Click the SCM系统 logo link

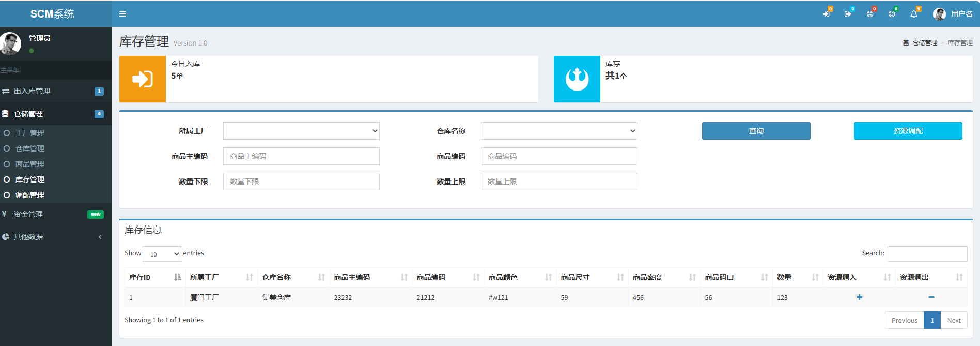coord(52,14)
